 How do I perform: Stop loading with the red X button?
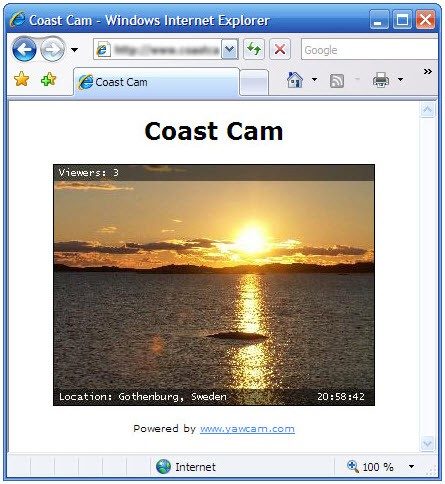pos(280,50)
